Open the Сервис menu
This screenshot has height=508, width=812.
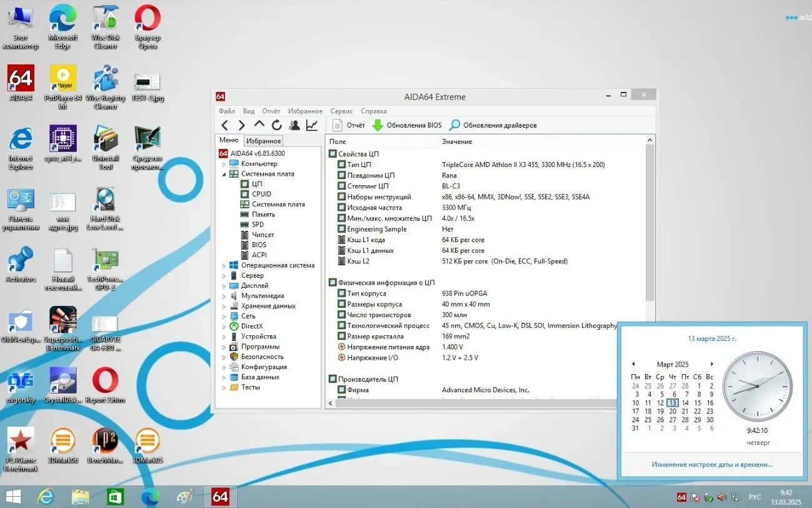(x=341, y=111)
